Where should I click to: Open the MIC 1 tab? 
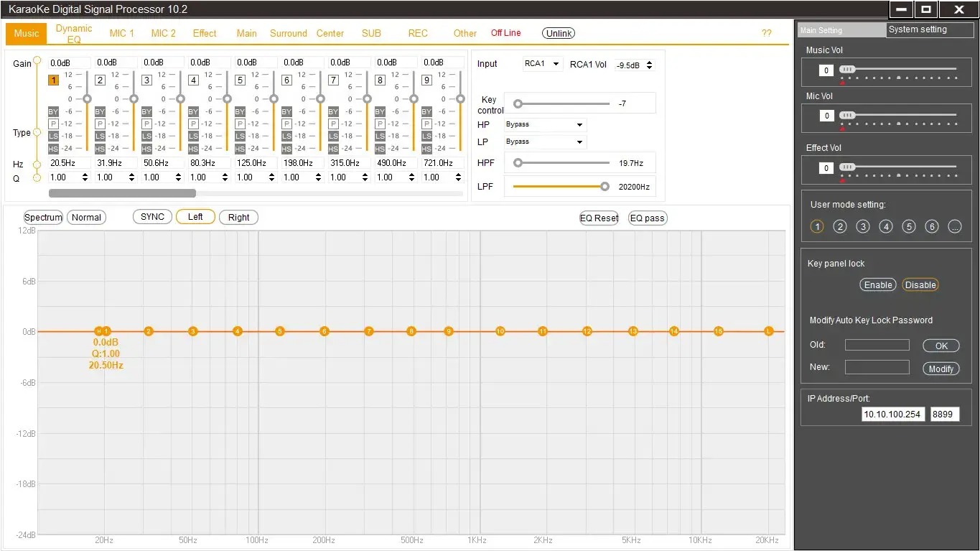coord(122,33)
